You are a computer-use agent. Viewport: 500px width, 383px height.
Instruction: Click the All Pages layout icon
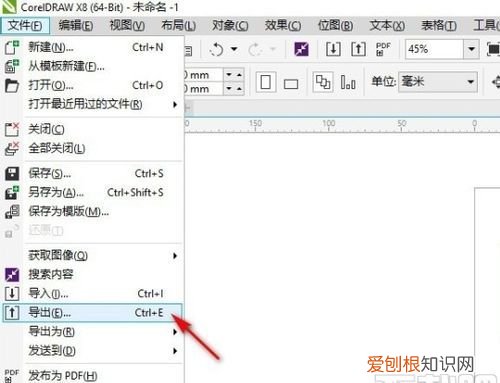[x=323, y=82]
